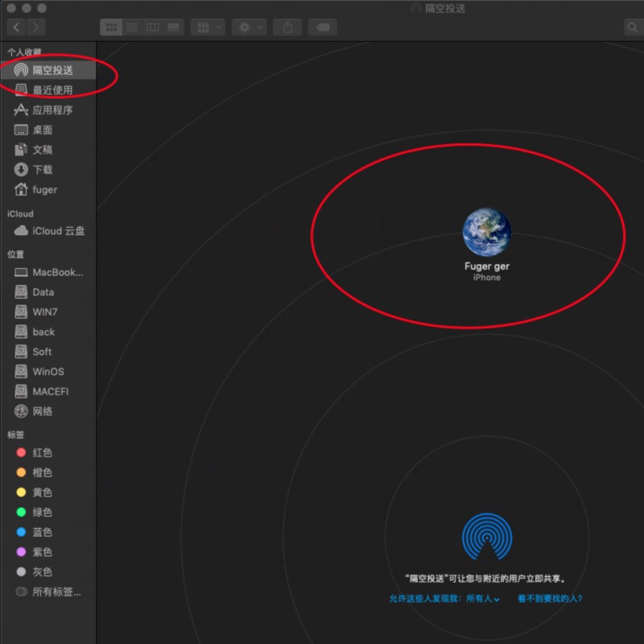Switch Finder to icon view
This screenshot has height=644, width=644.
pos(111,27)
